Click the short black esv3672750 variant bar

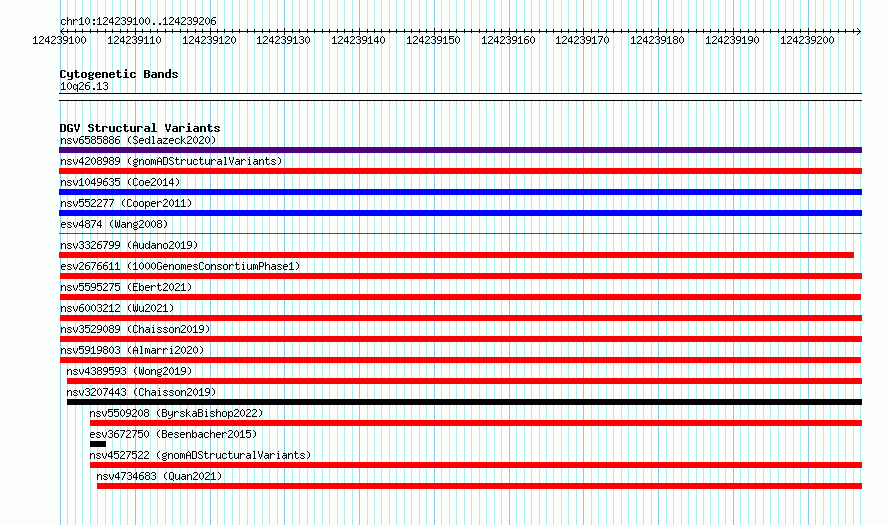pos(98,444)
